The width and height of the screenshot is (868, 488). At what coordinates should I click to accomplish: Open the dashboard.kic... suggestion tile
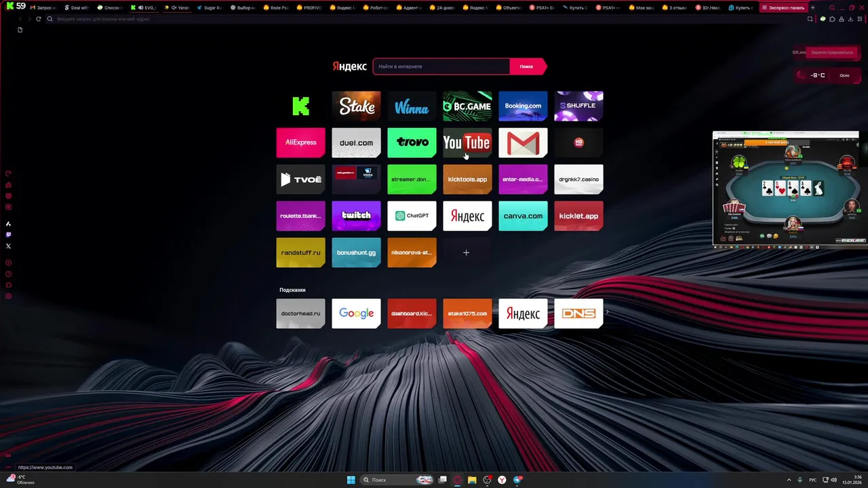pyautogui.click(x=412, y=314)
